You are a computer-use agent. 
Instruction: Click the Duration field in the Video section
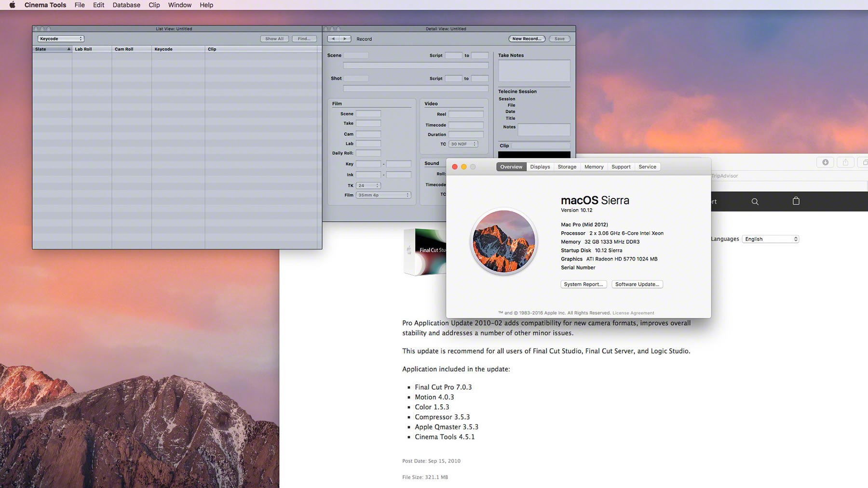(466, 134)
